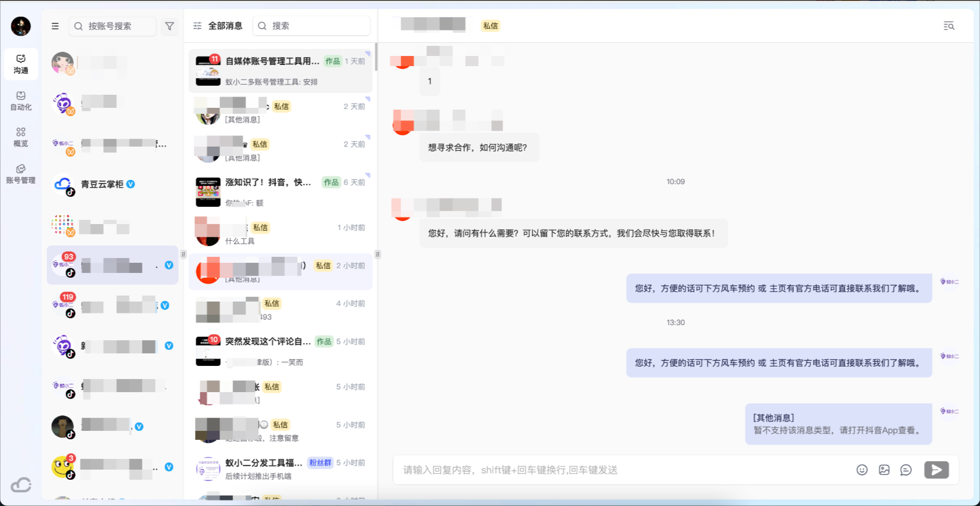
Task: Click the cloud icon at bottom left
Action: (21, 485)
